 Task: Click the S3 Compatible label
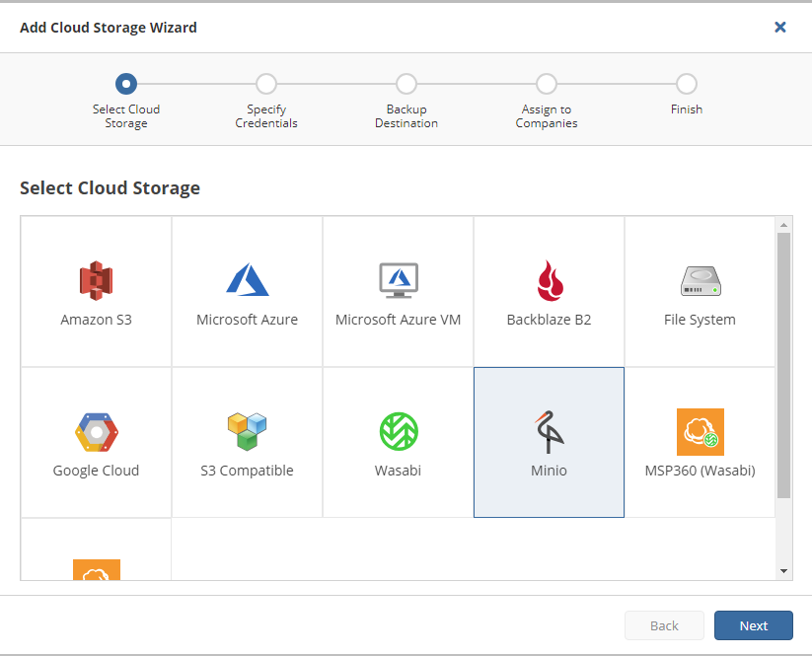point(247,471)
